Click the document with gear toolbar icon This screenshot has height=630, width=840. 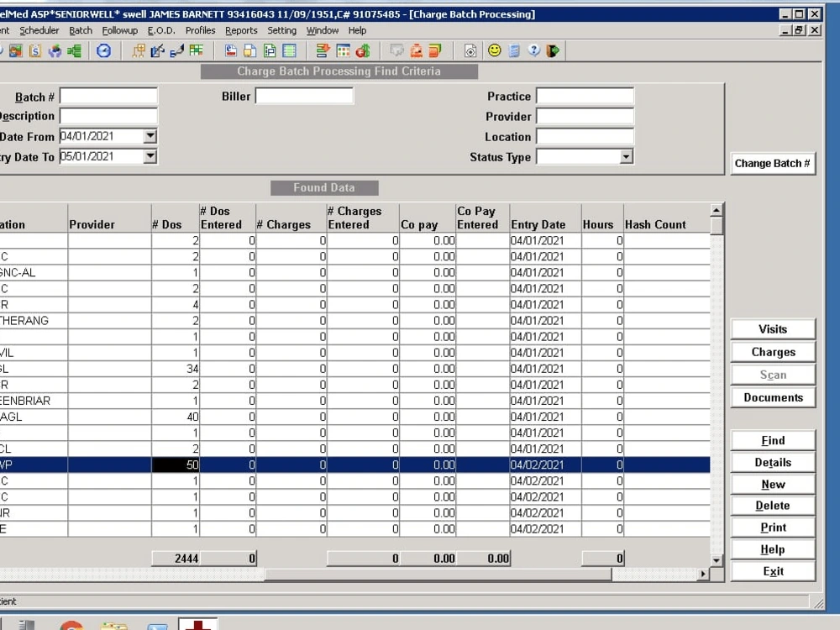point(470,51)
